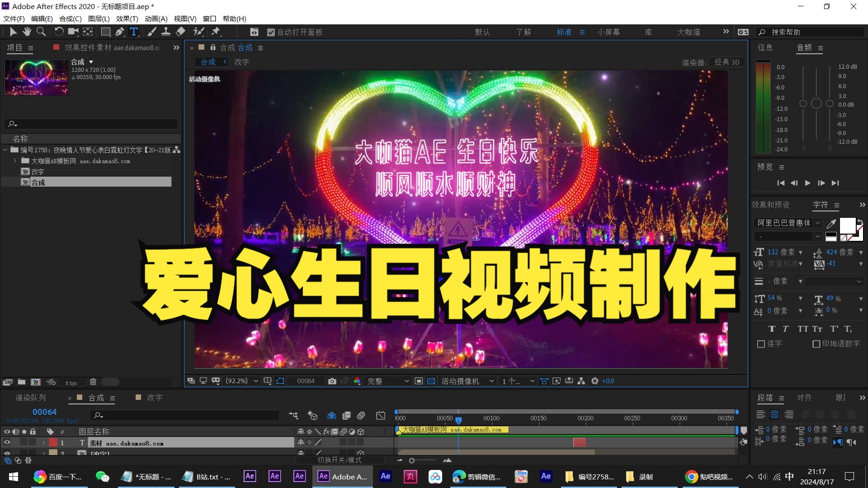Open font size dropdown arrow
The height and width of the screenshot is (488, 868).
tap(801, 252)
